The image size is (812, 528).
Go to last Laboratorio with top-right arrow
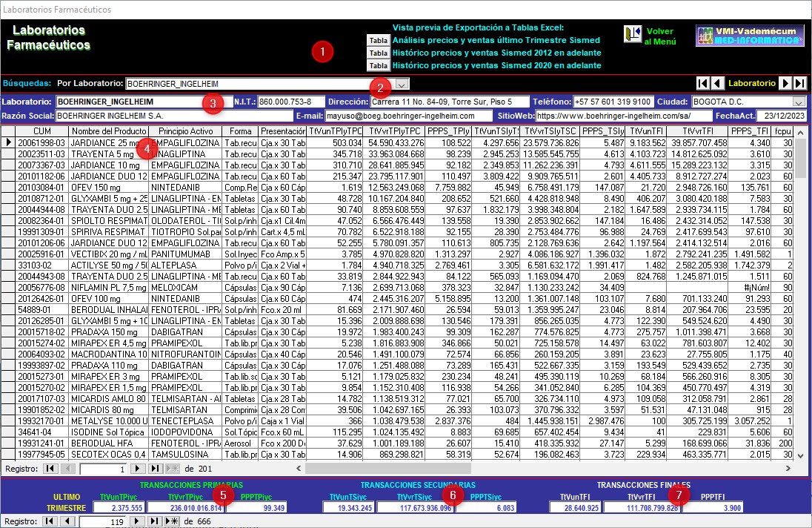(800, 83)
